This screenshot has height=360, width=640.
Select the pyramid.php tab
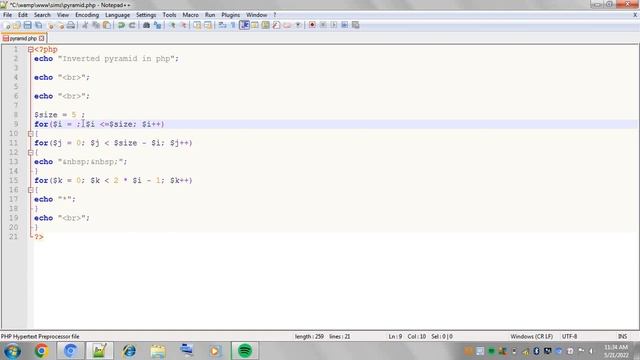pos(23,38)
